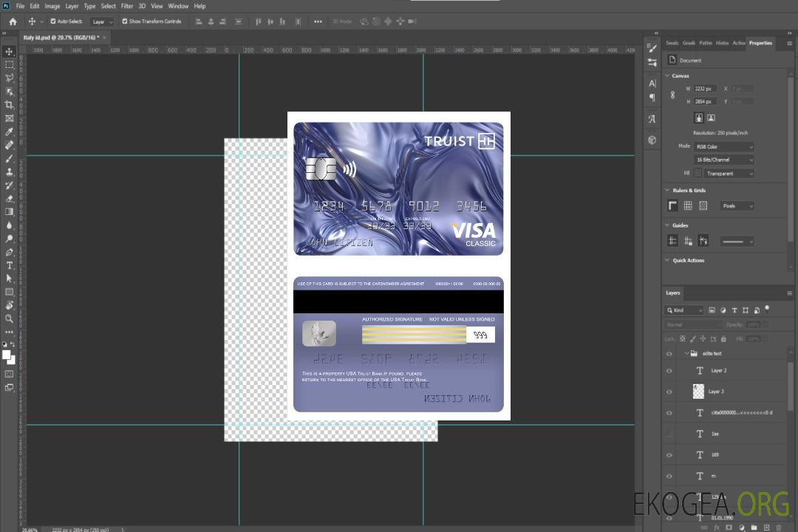Select the Lasso tool
The image size is (798, 532).
tap(9, 78)
